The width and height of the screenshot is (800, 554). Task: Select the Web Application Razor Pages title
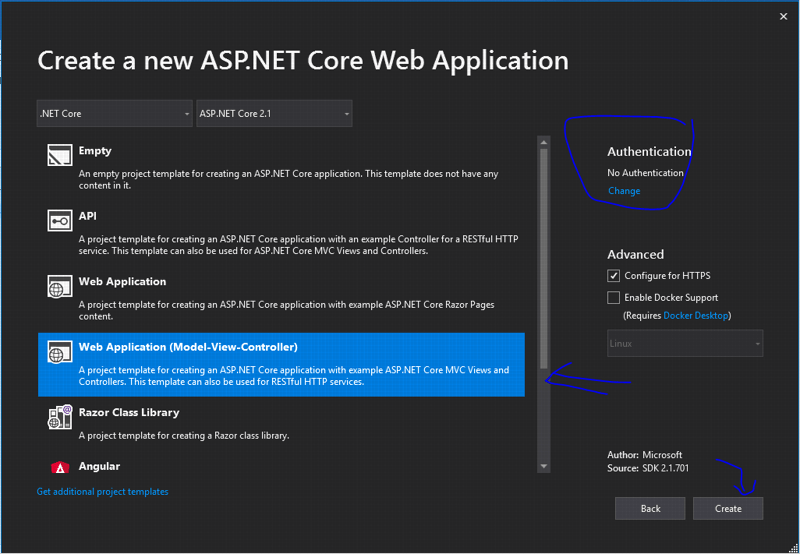tap(122, 281)
